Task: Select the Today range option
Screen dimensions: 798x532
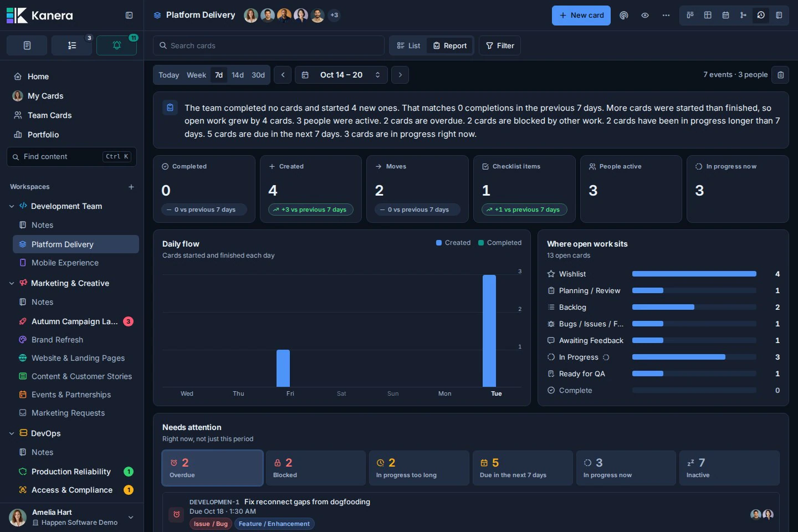Action: [168, 75]
